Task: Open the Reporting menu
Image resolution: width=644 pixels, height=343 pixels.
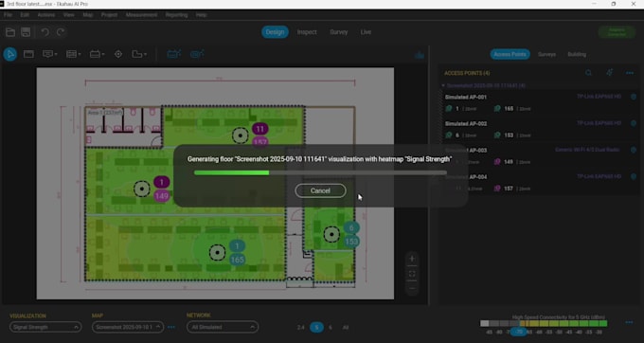Action: click(176, 15)
